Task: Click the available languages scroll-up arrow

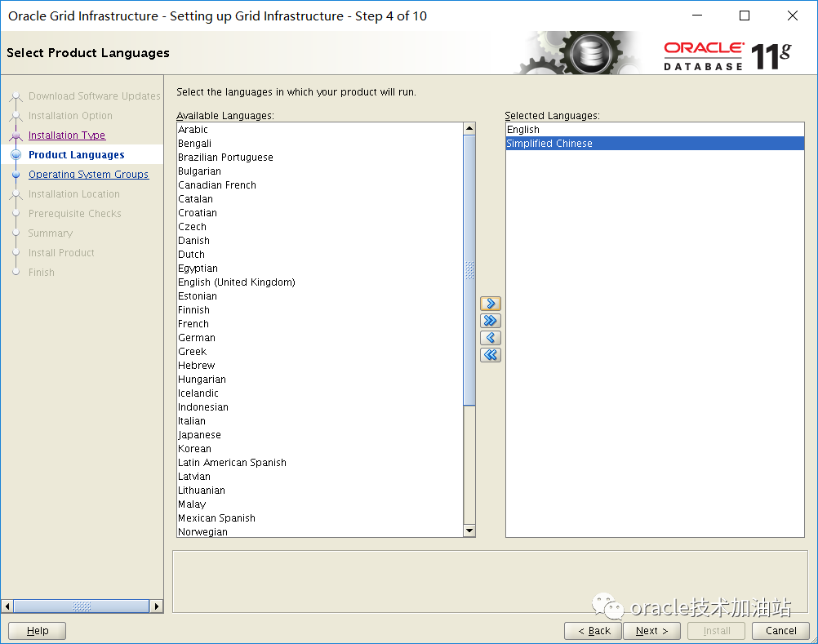Action: pyautogui.click(x=469, y=128)
